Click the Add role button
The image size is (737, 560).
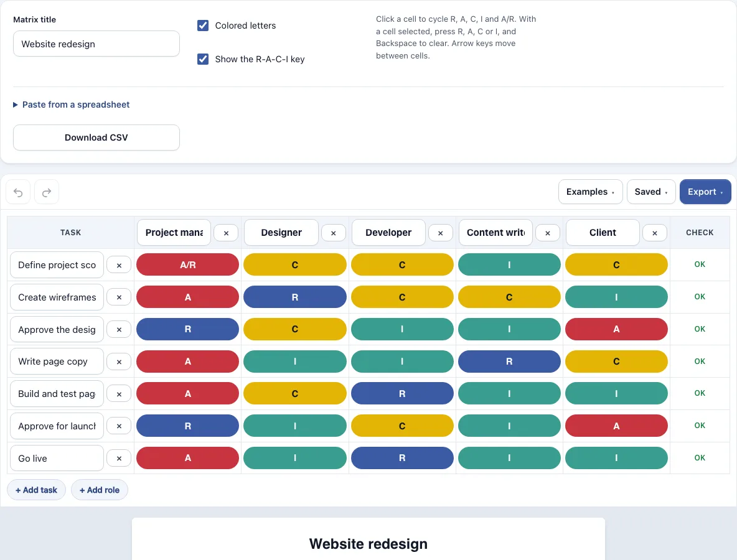click(99, 490)
